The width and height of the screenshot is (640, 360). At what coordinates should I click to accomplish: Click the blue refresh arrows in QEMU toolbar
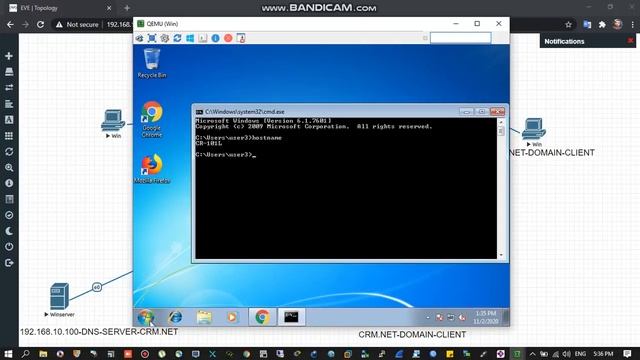(x=177, y=38)
